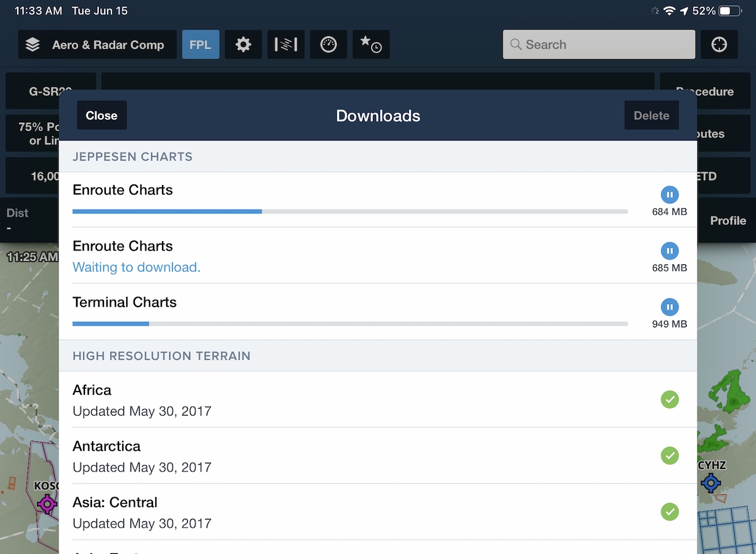Tap the CYHZ airport marker on map
This screenshot has height=554, width=756.
point(711,483)
